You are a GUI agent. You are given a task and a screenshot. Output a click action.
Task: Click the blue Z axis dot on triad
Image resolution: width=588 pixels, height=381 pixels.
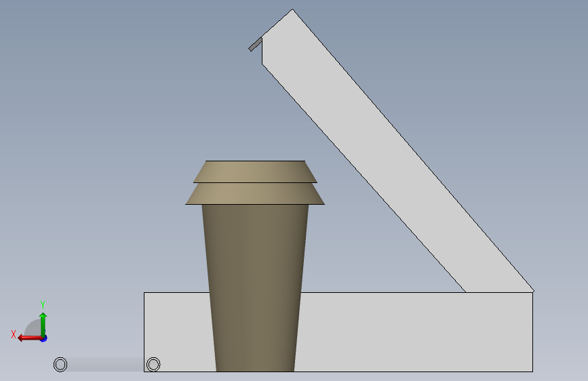pyautogui.click(x=44, y=338)
